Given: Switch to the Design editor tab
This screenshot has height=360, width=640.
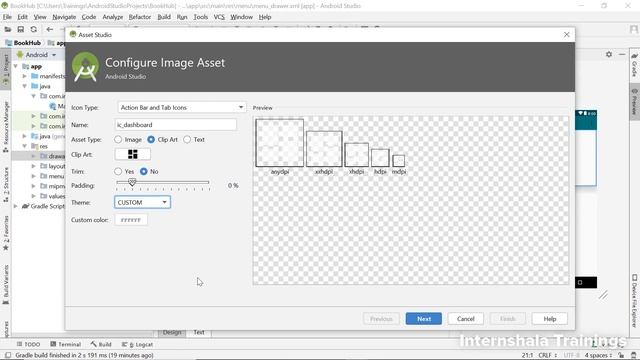Looking at the screenshot, I should pos(172,333).
